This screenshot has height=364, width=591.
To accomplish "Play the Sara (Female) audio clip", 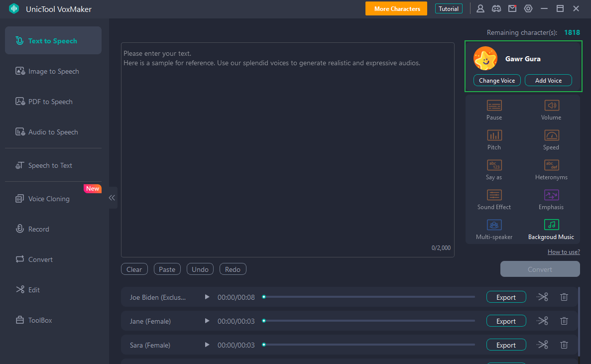I will (x=207, y=345).
